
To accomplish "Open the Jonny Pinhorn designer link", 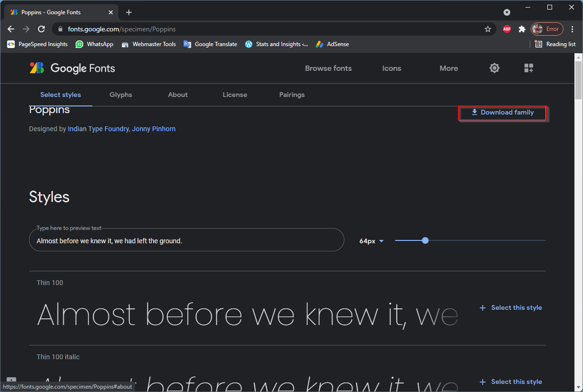I will point(154,129).
